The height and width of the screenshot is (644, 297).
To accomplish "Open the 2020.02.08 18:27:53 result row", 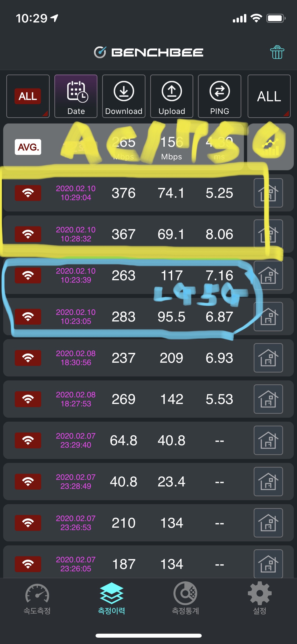I will [148, 399].
